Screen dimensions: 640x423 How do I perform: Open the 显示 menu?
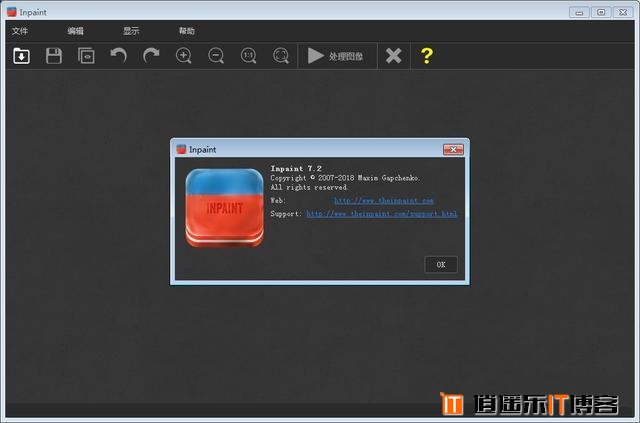(131, 31)
